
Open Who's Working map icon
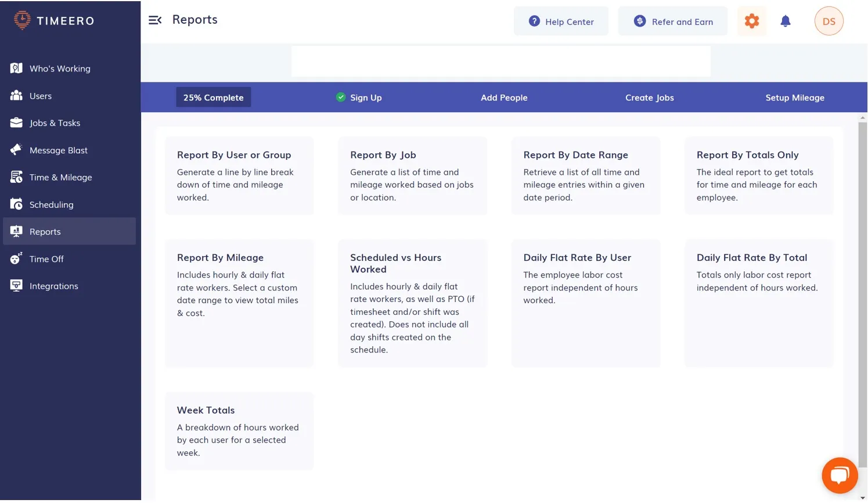(x=16, y=69)
